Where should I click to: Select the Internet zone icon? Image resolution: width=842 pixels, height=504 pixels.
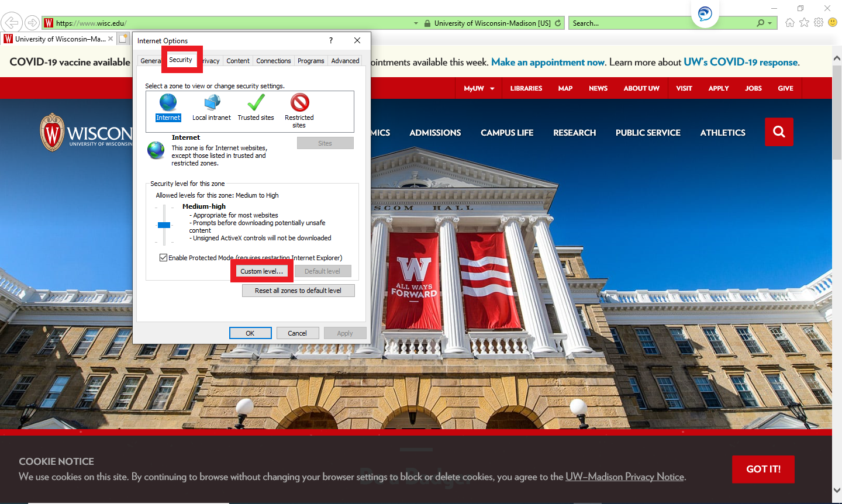[x=168, y=107]
